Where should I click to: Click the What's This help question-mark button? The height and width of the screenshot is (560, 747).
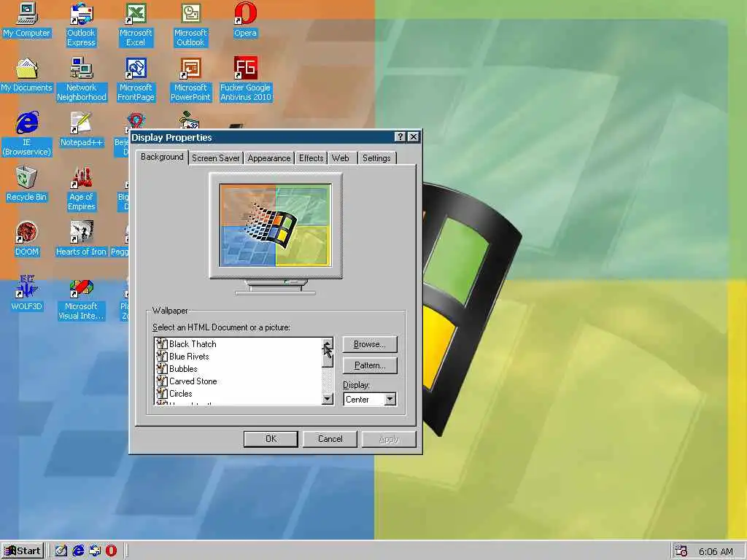coord(400,137)
